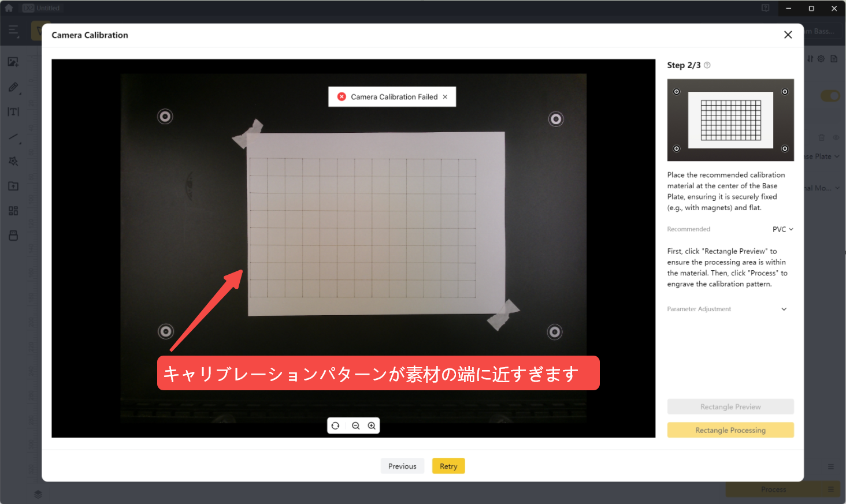Start Rectangle Processing
This screenshot has width=846, height=504.
pyautogui.click(x=730, y=430)
